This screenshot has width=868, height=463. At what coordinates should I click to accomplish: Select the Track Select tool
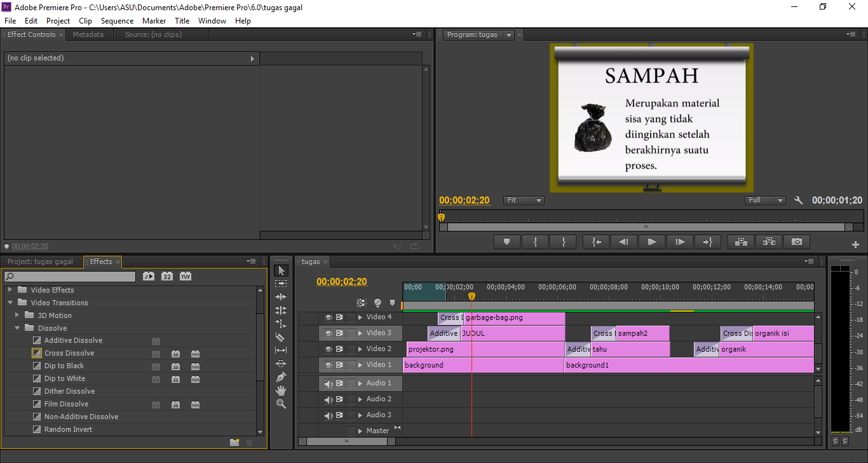point(281,284)
